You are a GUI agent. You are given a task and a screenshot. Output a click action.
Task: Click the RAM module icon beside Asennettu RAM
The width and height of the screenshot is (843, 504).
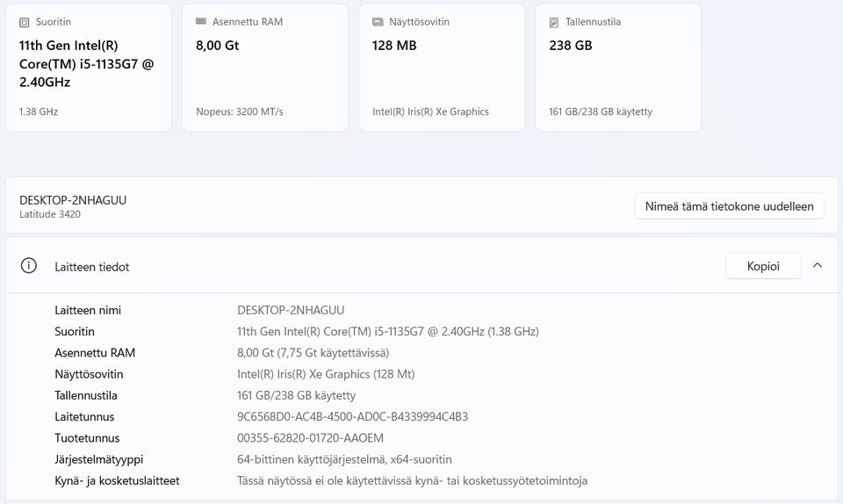(201, 21)
